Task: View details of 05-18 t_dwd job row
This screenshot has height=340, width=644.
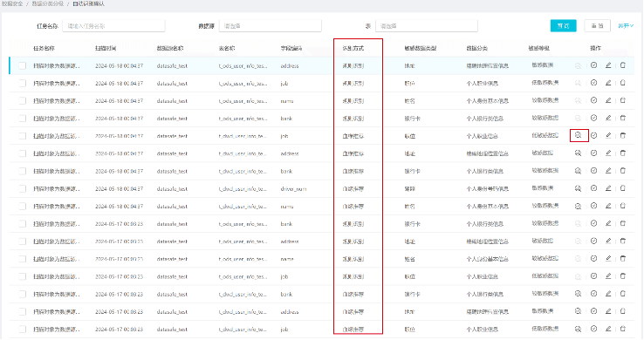Action: click(579, 135)
